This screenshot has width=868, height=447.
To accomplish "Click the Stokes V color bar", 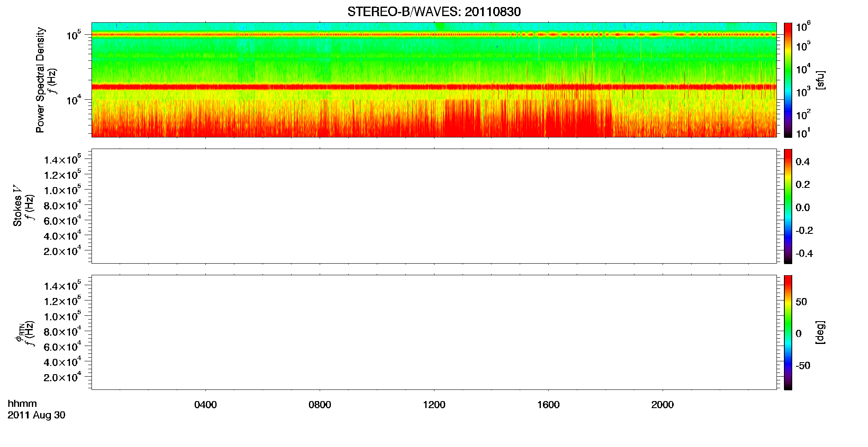I will pos(788,206).
